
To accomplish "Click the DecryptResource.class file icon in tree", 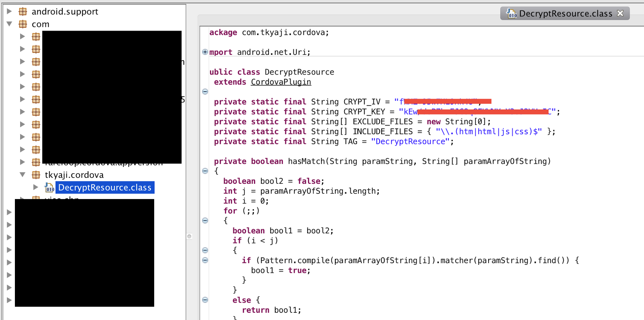I will point(50,187).
